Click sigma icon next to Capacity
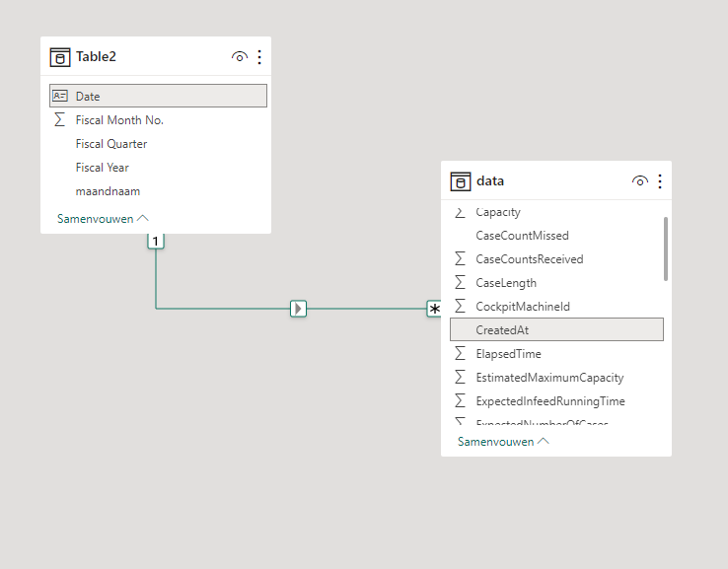The height and width of the screenshot is (569, 728). pyautogui.click(x=460, y=213)
